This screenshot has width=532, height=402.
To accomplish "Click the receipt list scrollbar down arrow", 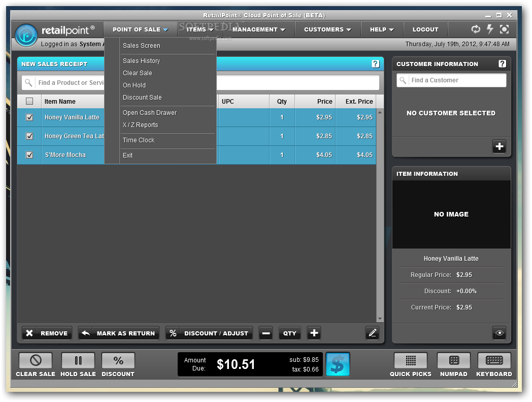I will click(380, 319).
